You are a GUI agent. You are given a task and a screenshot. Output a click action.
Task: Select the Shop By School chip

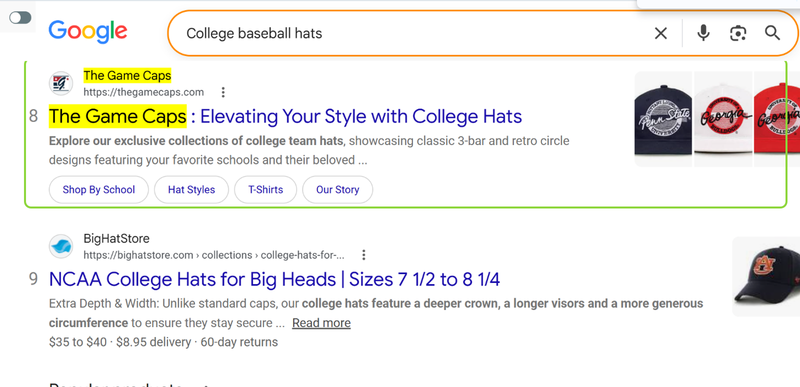click(x=98, y=190)
